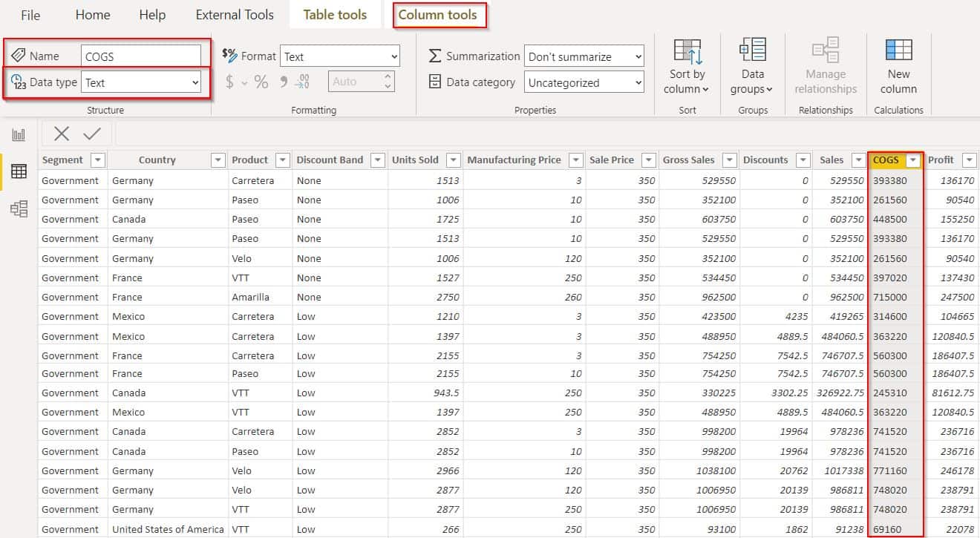Toggle thousands separator comma icon
The image size is (980, 538).
point(284,82)
